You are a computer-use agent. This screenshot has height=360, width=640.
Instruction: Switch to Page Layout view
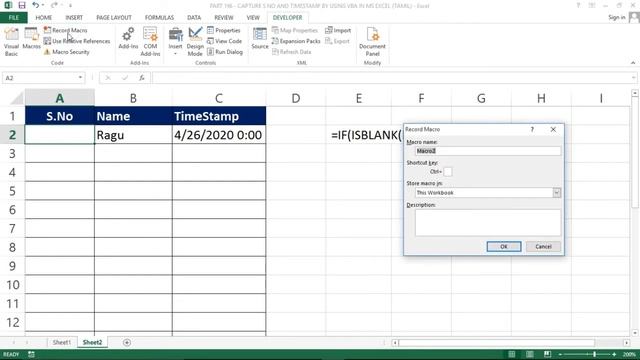pos(529,354)
